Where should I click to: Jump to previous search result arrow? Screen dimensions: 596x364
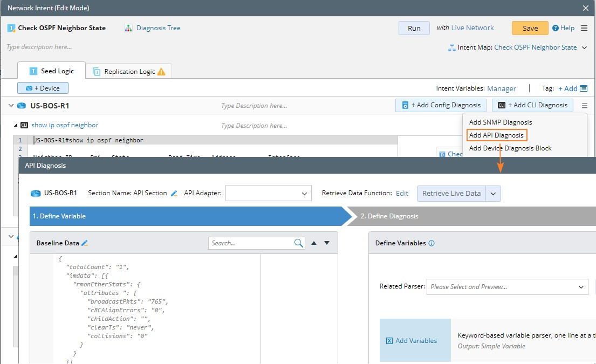(x=314, y=243)
